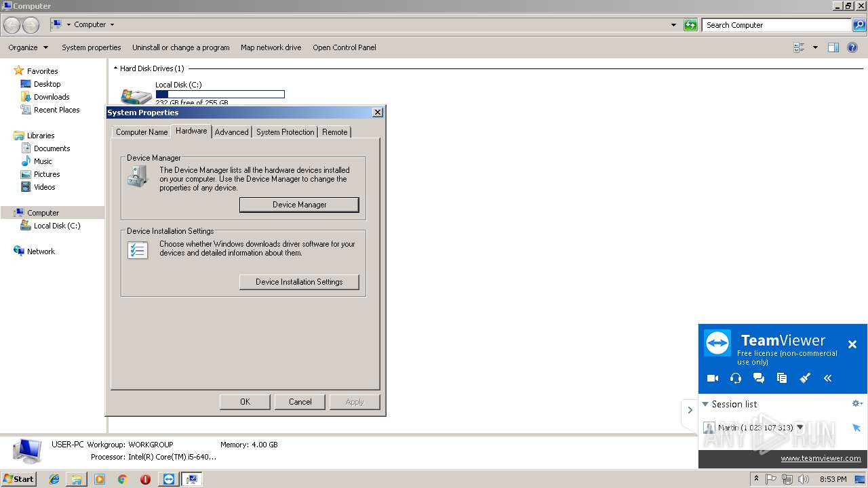
Task: Switch to the System Protection tab
Action: [x=285, y=132]
